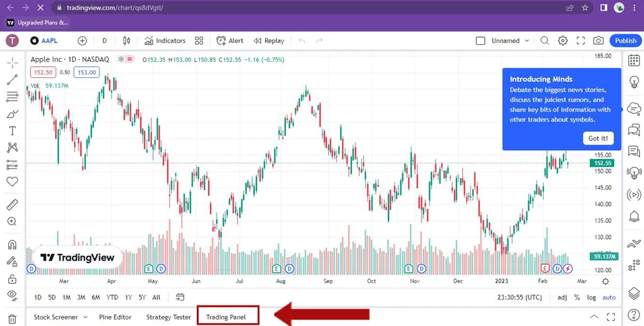
Task: Open the streams broadcast panel
Action: (x=634, y=194)
